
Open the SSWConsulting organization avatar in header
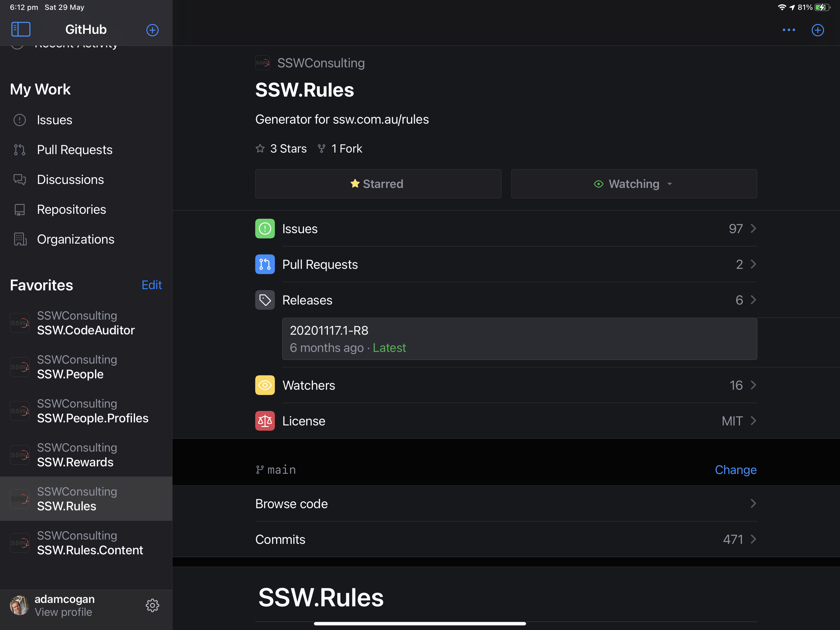point(262,63)
